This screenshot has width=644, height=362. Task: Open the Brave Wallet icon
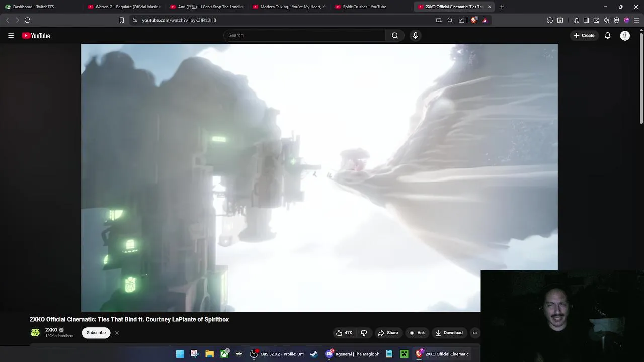pyautogui.click(x=596, y=20)
